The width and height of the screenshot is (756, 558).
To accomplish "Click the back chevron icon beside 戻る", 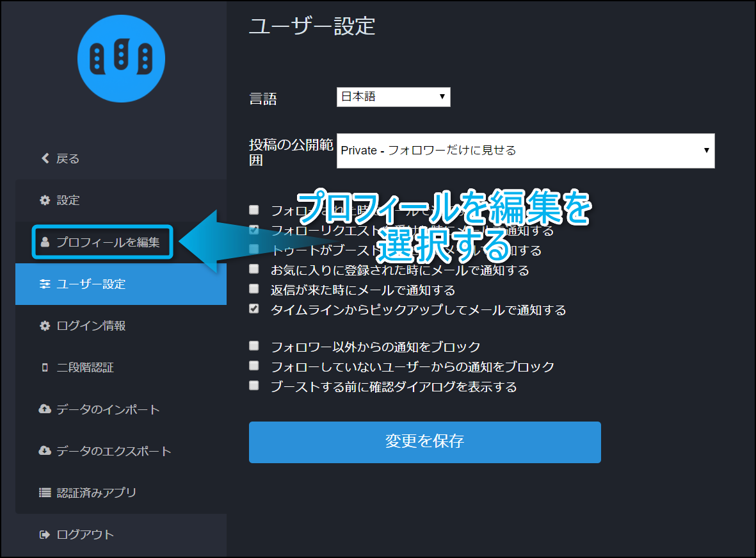I will [45, 158].
